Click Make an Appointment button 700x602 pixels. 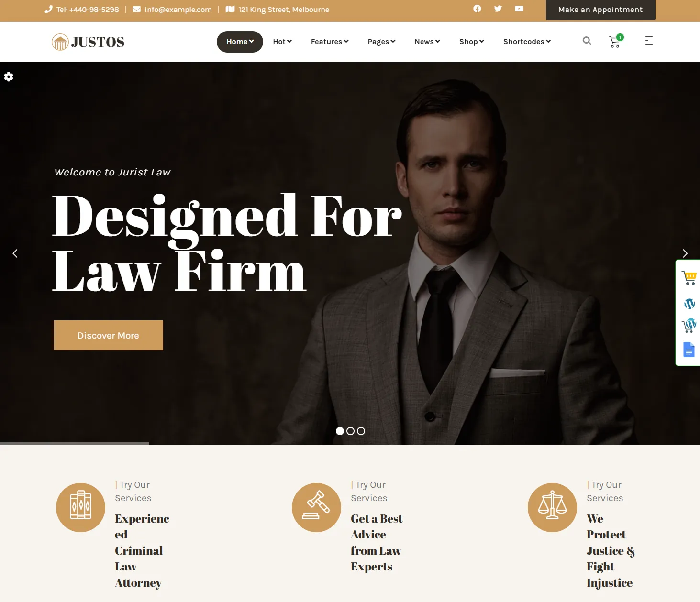coord(600,10)
